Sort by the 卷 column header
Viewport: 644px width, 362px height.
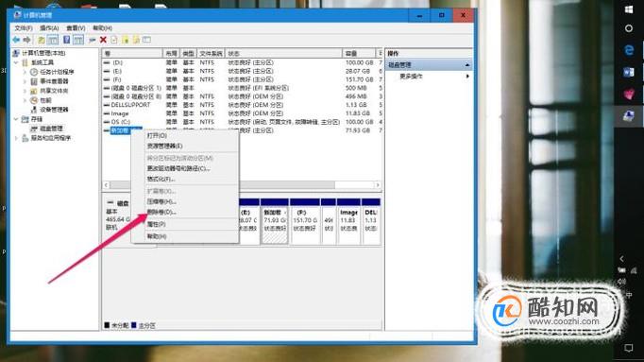coord(132,54)
